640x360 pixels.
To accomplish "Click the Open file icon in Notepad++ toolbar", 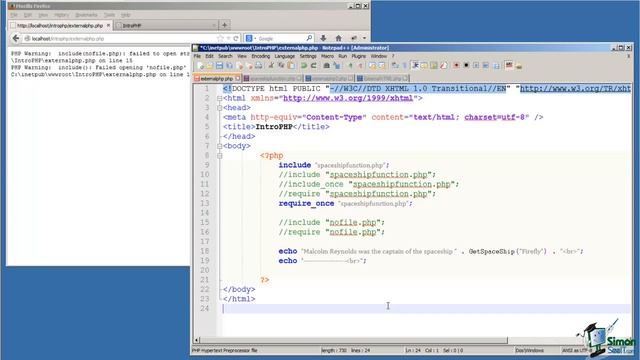I will (x=209, y=66).
